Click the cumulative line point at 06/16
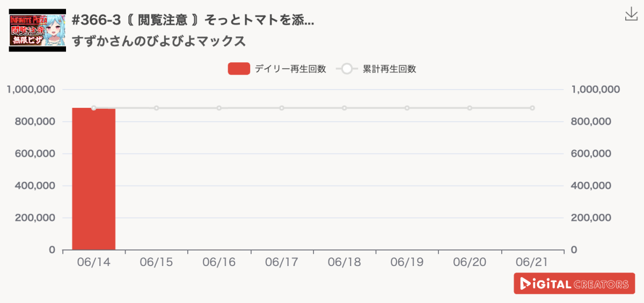Screen dimensions: 644x303 [x=219, y=108]
